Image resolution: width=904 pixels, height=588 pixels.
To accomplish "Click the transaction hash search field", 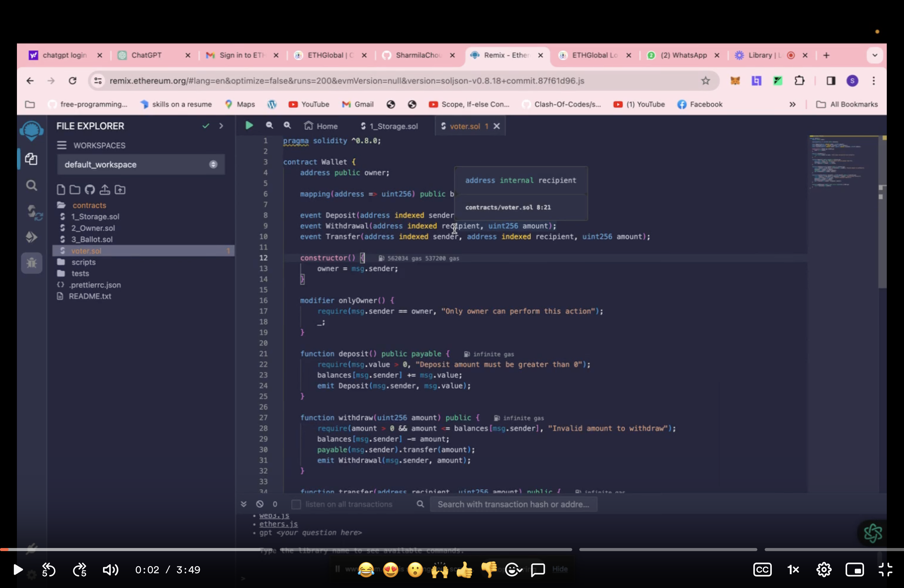I will pos(513,504).
